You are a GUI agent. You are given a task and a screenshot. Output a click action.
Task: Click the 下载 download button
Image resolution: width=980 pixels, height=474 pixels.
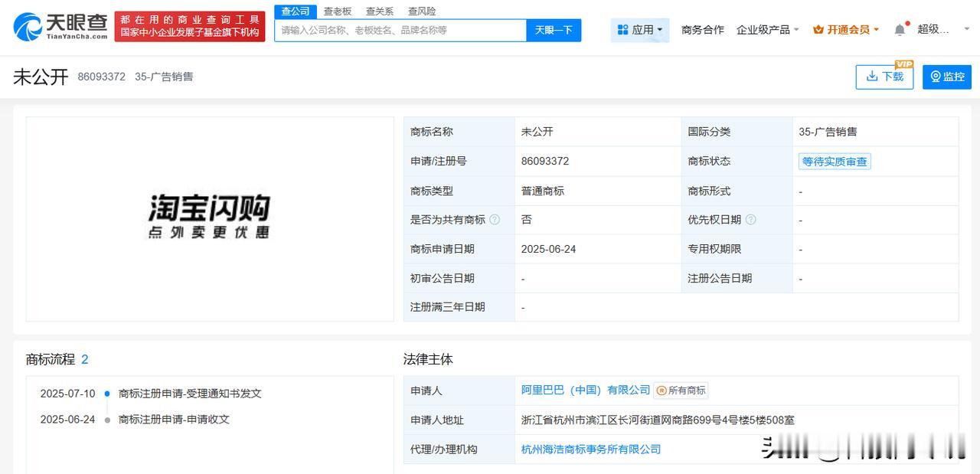(x=884, y=77)
